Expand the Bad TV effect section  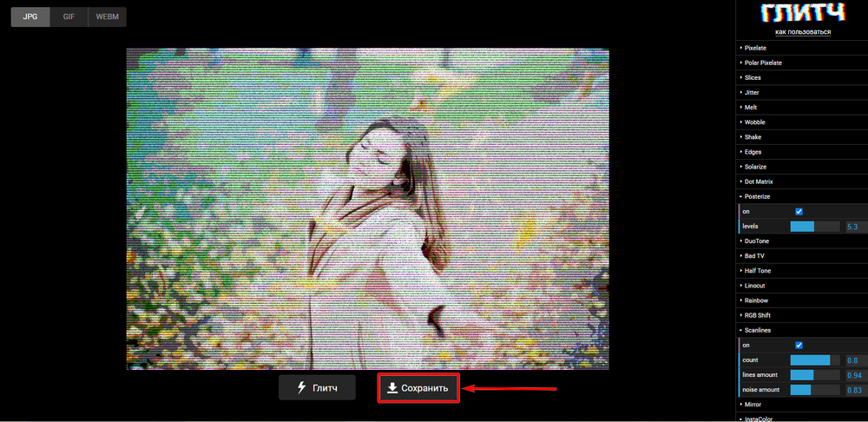point(755,255)
